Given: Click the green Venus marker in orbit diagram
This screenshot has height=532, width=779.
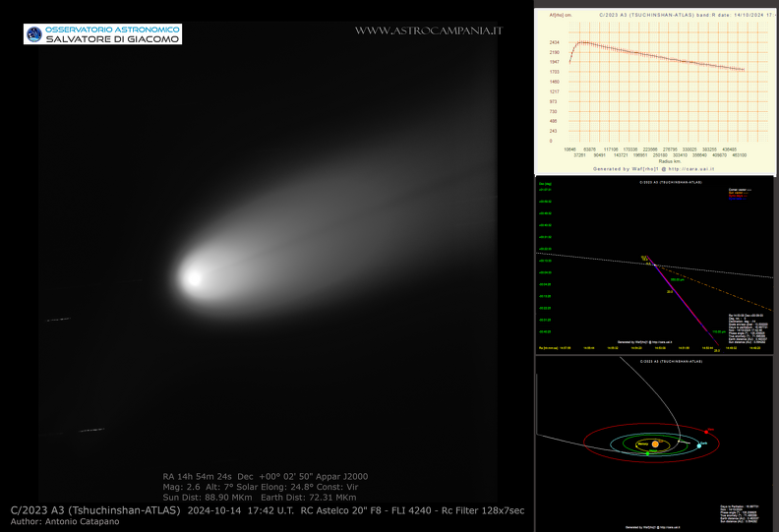Looking at the screenshot, I should click(648, 453).
